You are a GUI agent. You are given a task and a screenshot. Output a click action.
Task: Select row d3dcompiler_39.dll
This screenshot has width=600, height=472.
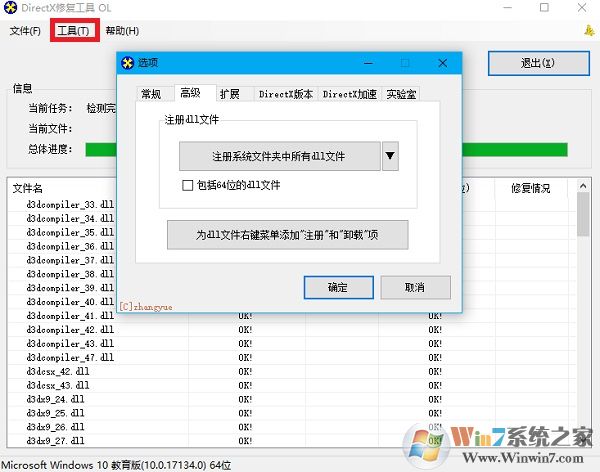[x=70, y=288]
